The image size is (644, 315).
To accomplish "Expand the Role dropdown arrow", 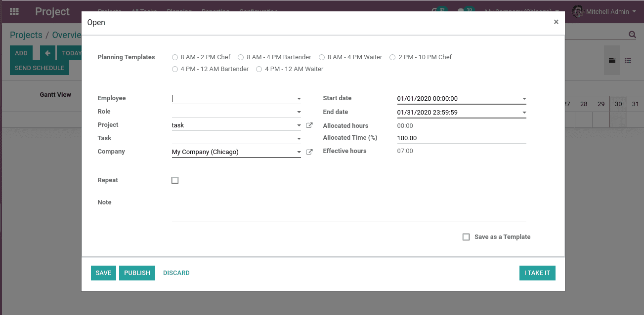I will [x=299, y=112].
